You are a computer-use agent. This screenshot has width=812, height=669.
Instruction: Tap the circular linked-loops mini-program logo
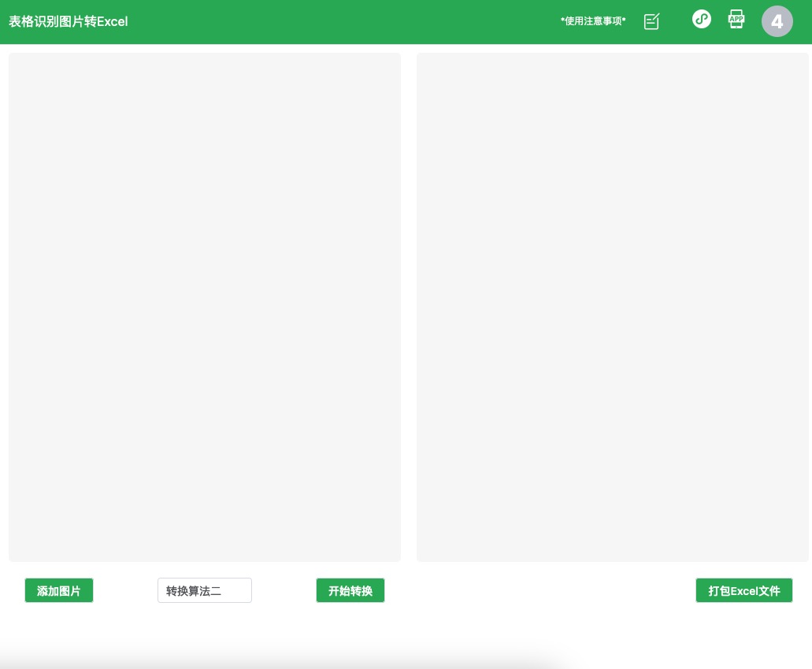click(x=701, y=19)
